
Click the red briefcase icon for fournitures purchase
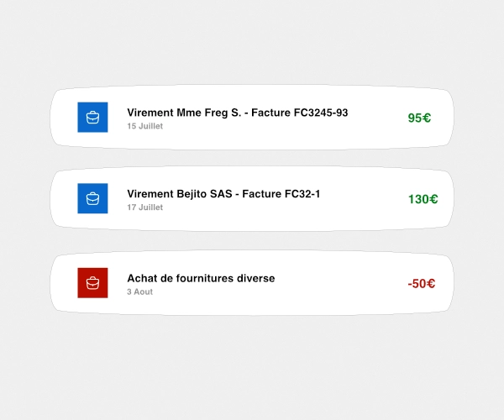pos(92,283)
